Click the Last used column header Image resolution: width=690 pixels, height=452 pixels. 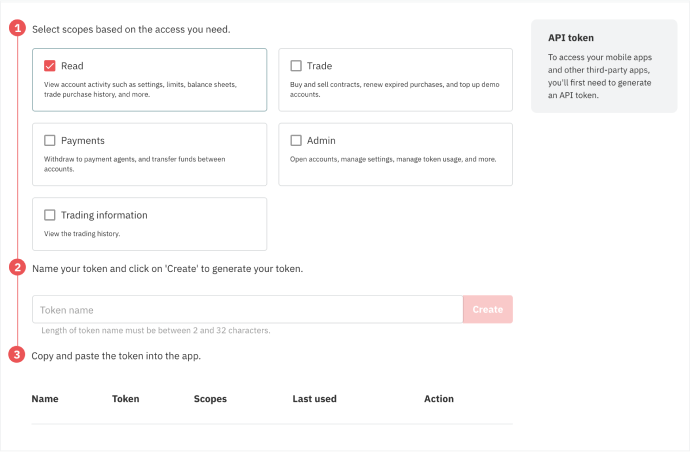[314, 399]
